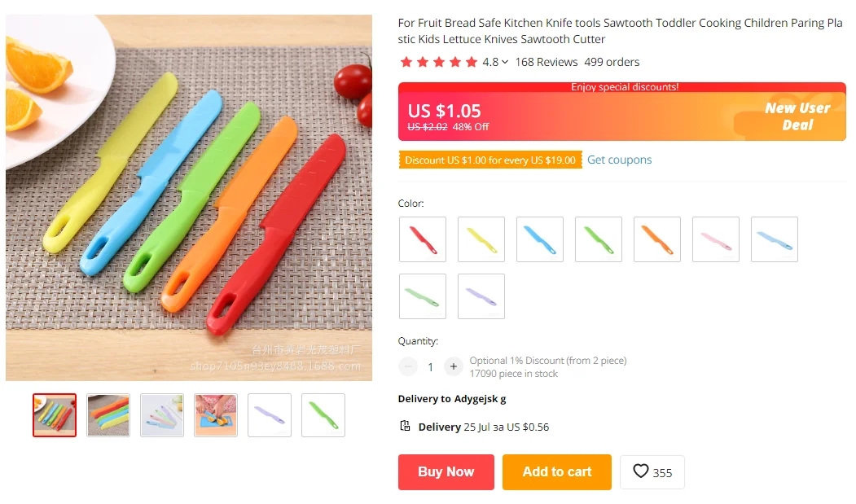Image resolution: width=856 pixels, height=504 pixels.
Task: View the first five-knives thumbnail
Action: tap(55, 415)
